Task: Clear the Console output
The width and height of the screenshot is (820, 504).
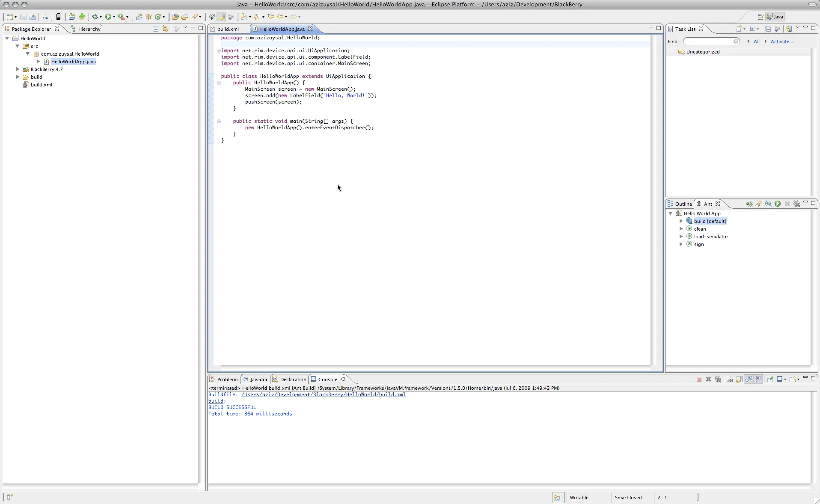Action: [730, 379]
